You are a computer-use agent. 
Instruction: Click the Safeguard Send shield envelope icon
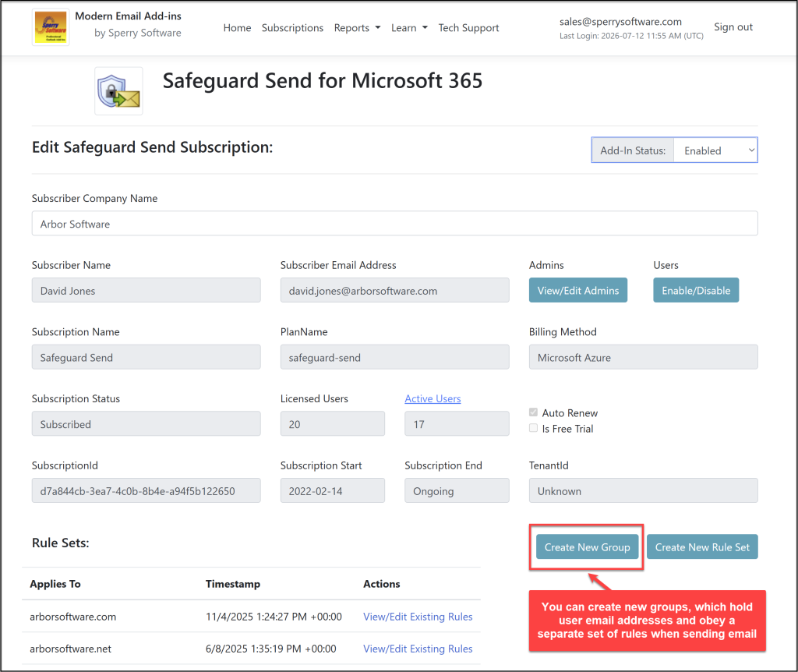tap(118, 91)
